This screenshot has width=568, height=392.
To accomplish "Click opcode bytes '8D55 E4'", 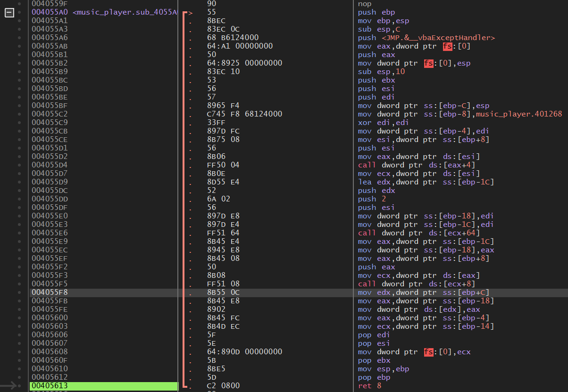I will click(224, 182).
